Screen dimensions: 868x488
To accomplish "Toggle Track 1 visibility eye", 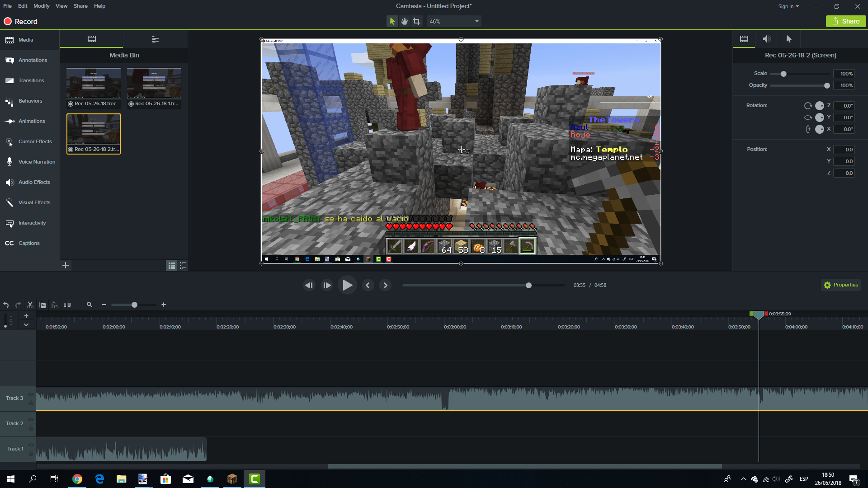I will tap(31, 445).
